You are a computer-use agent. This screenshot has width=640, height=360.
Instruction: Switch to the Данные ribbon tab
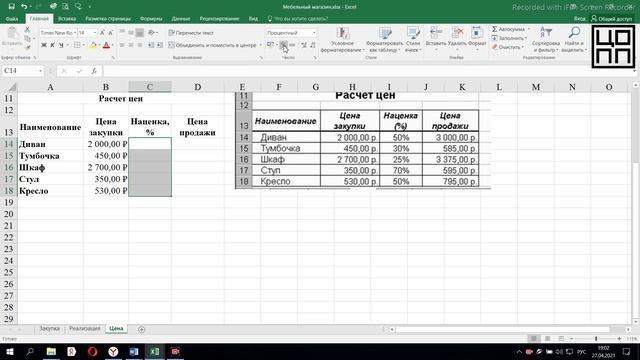(x=181, y=18)
